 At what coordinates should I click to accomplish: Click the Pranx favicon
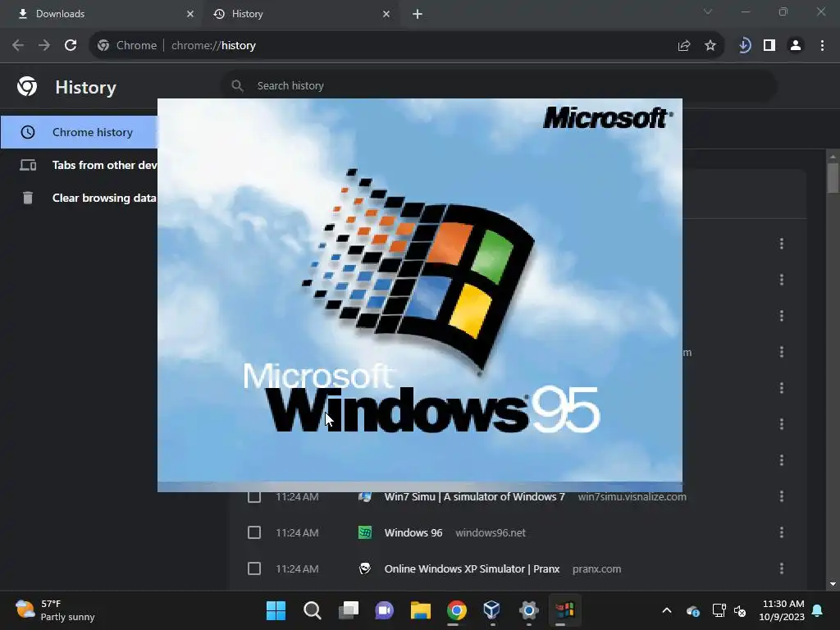[x=365, y=568]
